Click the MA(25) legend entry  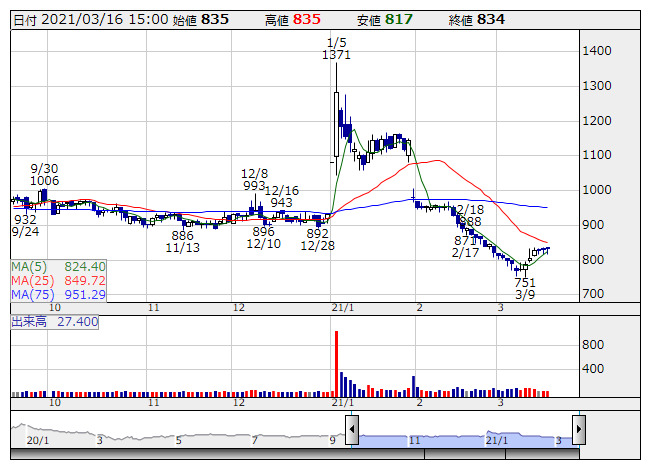click(x=58, y=281)
